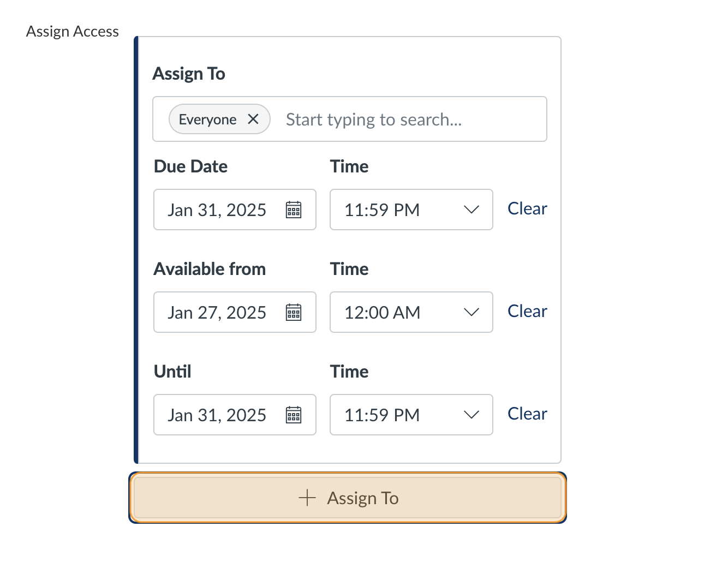Open the Available from time dropdown
This screenshot has width=728, height=562.
click(x=470, y=312)
